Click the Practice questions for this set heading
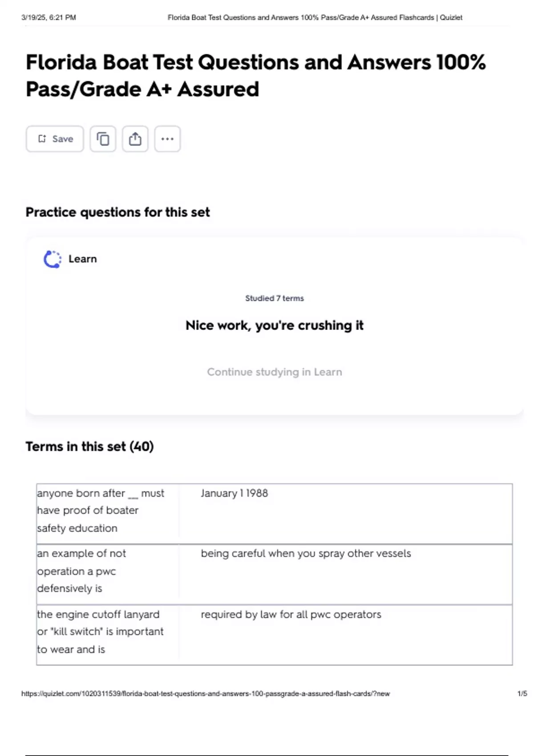The height and width of the screenshot is (756, 534). [117, 213]
